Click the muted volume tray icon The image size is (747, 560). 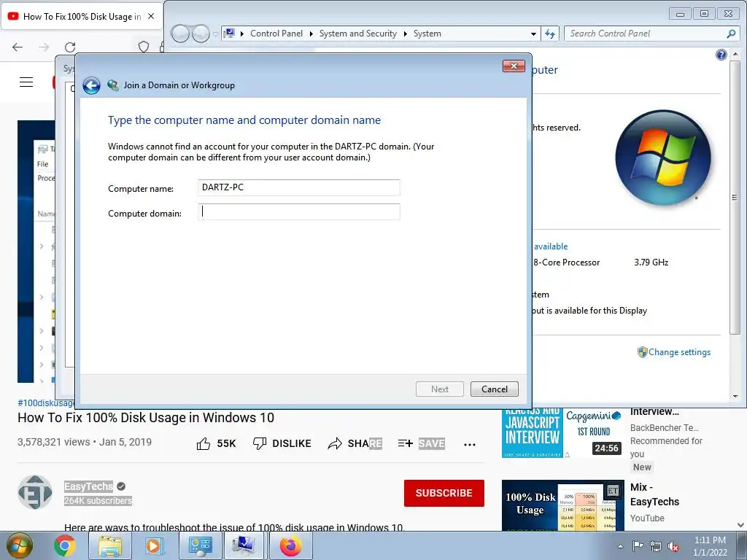pyautogui.click(x=673, y=546)
